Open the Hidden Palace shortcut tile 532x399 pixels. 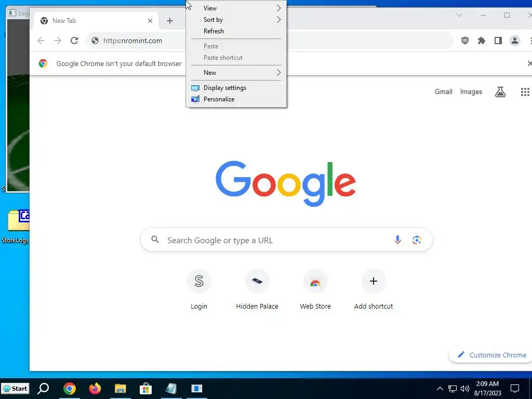[257, 289]
